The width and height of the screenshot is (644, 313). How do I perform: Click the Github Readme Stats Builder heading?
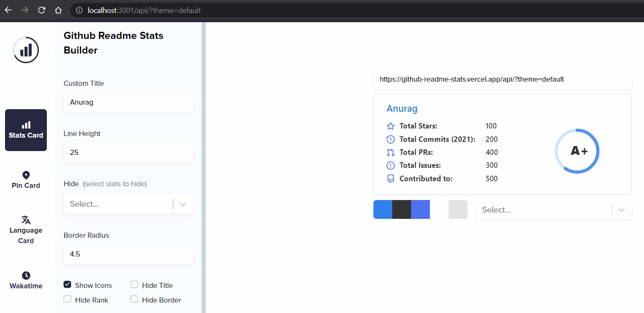[113, 44]
